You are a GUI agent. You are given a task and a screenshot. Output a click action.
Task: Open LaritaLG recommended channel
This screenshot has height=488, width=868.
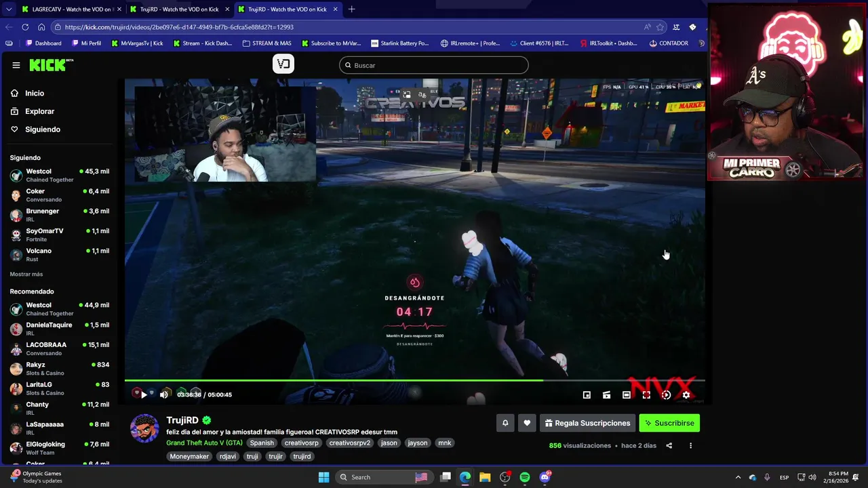[60, 388]
